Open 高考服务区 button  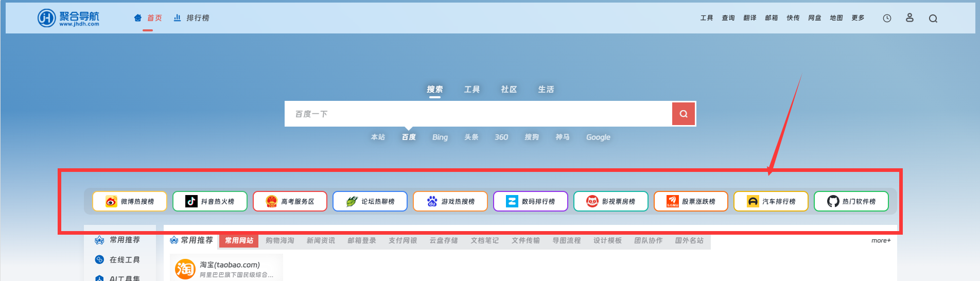coord(290,201)
